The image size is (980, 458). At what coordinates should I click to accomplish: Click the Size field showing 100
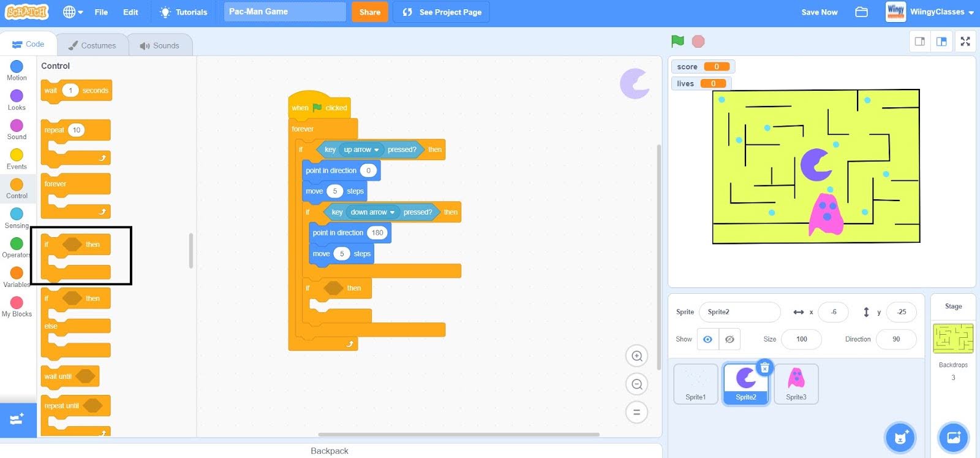801,339
